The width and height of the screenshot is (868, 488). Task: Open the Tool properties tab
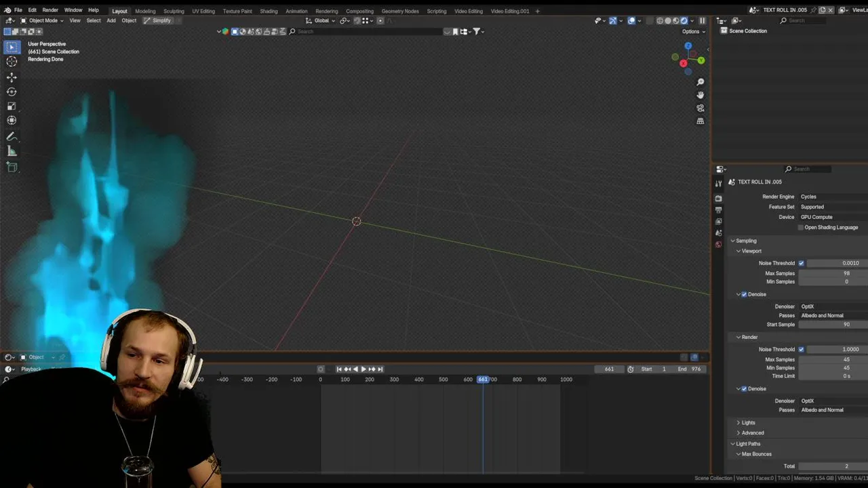(x=719, y=184)
